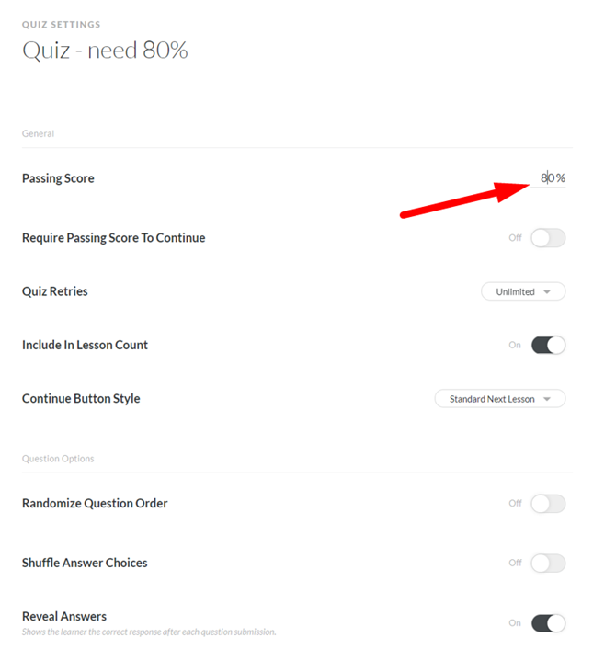Enable Shuffle Answer Choices toggle

(x=548, y=564)
